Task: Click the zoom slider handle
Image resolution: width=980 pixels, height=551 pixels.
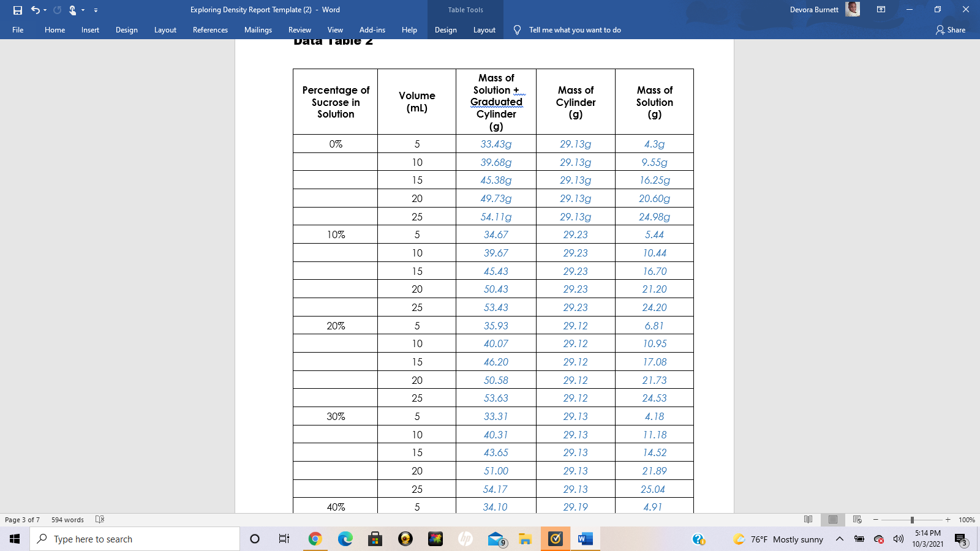Action: (x=912, y=520)
